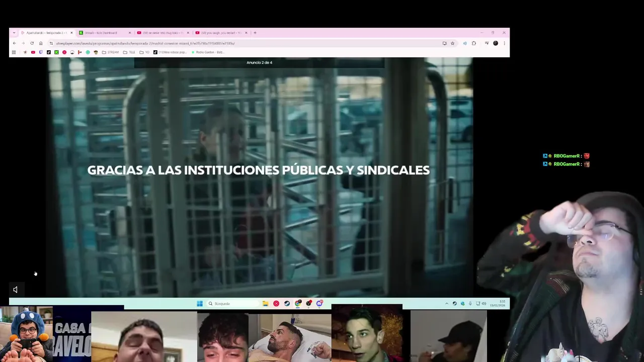Show hidden system tray icons chevron

(447, 304)
